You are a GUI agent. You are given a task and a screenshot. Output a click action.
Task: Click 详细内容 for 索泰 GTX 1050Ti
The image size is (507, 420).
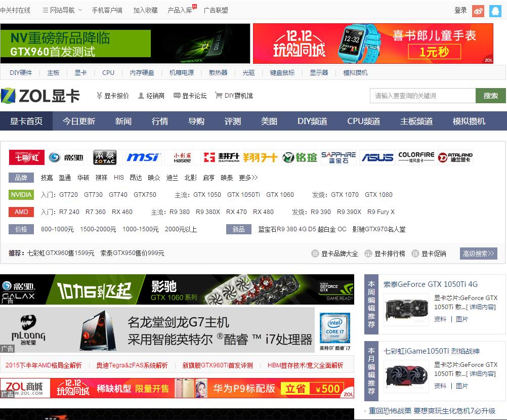482,307
